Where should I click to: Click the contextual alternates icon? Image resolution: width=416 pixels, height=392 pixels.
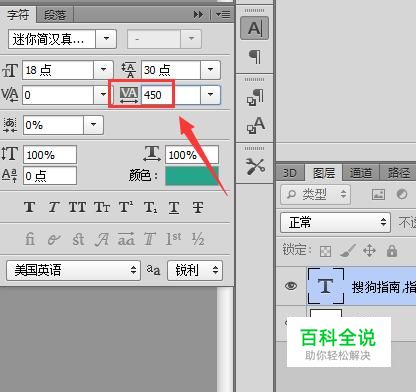(54, 239)
